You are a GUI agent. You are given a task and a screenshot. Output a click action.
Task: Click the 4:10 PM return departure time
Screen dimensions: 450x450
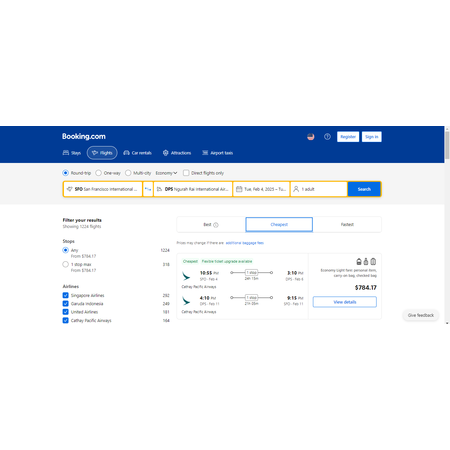[208, 298]
